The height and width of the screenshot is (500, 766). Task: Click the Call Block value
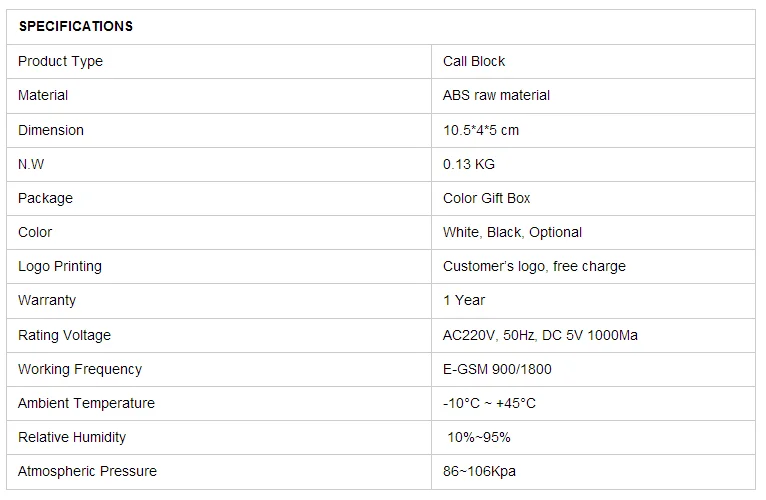click(474, 61)
